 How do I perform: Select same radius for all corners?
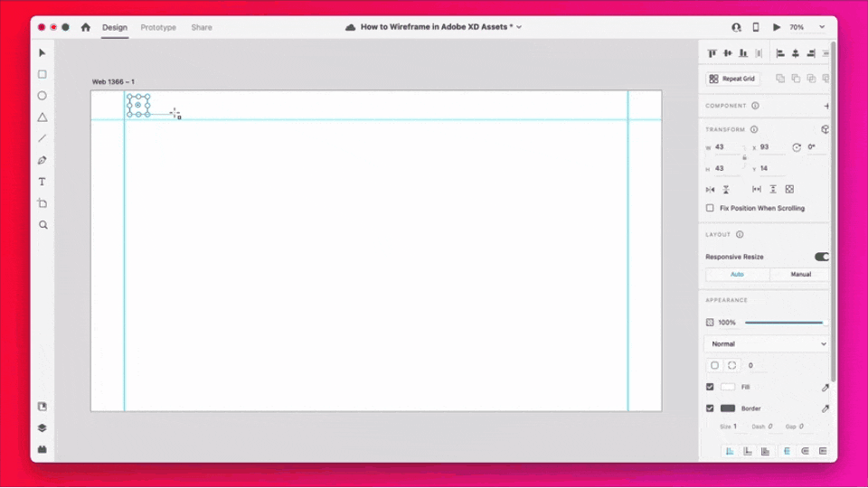[x=714, y=365]
